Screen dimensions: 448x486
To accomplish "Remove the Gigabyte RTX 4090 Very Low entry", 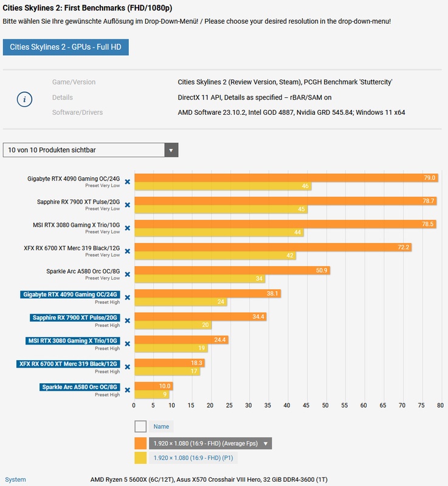I will coord(128,182).
